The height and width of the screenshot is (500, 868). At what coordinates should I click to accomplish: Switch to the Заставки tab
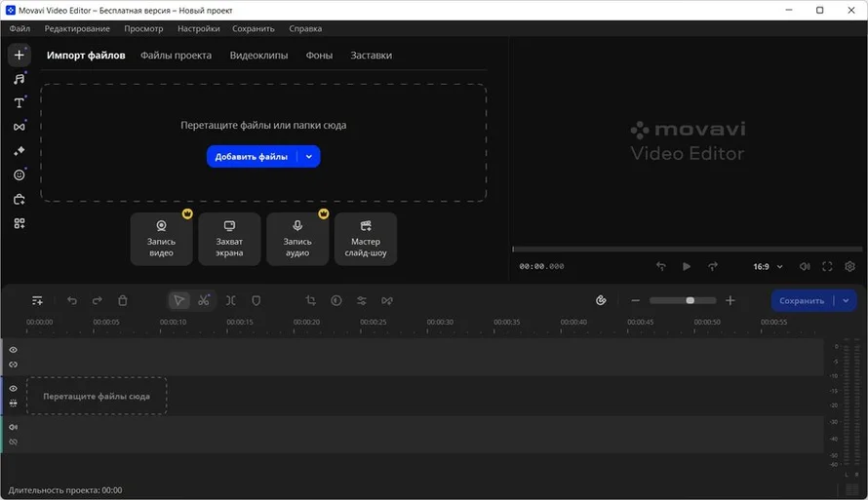(x=371, y=56)
